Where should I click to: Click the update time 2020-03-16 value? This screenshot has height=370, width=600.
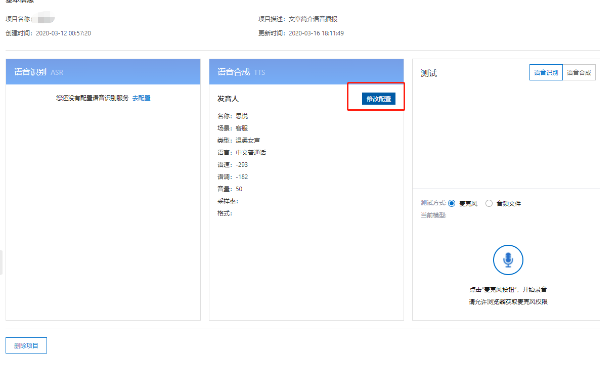(316, 33)
